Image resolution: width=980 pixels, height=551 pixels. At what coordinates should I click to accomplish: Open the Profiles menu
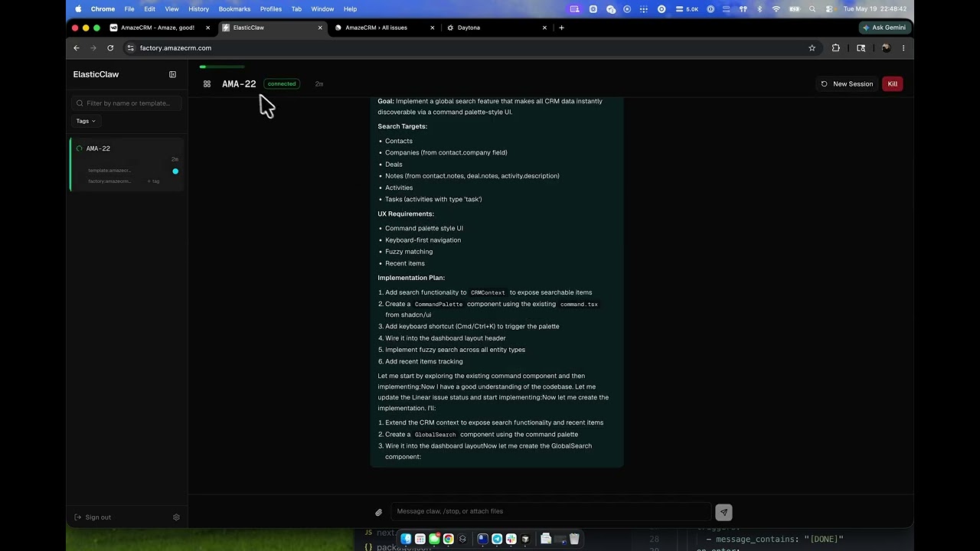click(270, 9)
